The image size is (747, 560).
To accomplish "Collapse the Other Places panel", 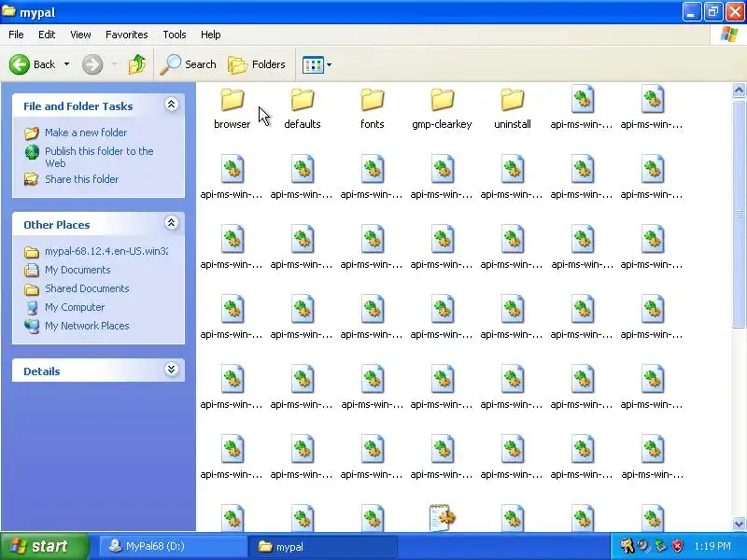I will [172, 223].
